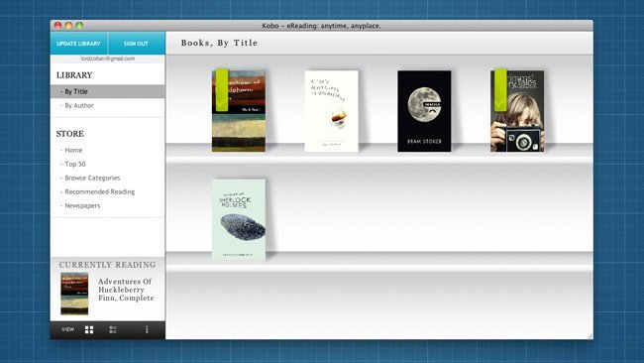Switch to grid view icon
This screenshot has height=363, width=644.
tap(89, 329)
